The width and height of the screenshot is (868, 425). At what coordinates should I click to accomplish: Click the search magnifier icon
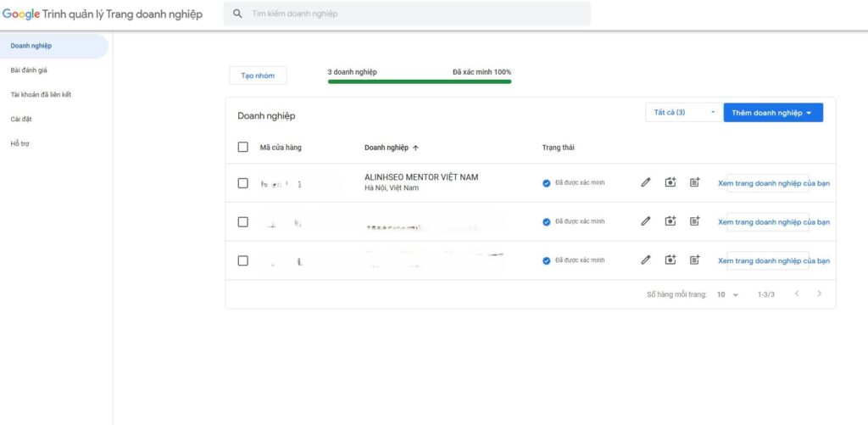pyautogui.click(x=238, y=14)
